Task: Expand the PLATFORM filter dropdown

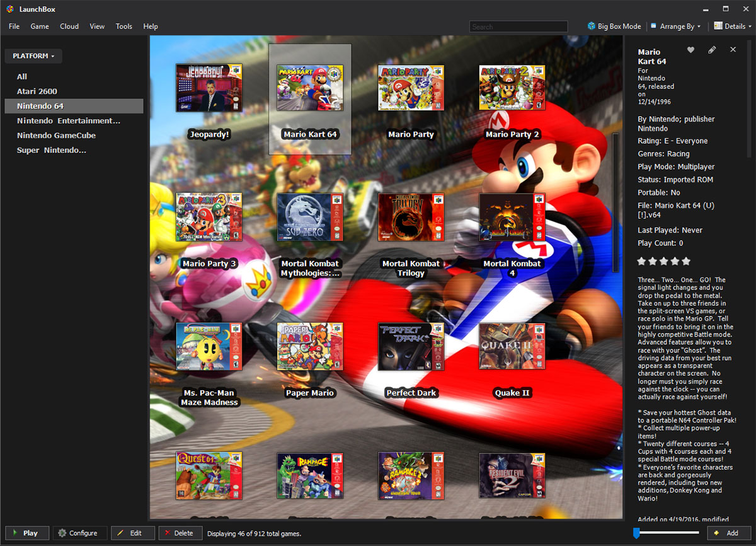Action: tap(33, 56)
